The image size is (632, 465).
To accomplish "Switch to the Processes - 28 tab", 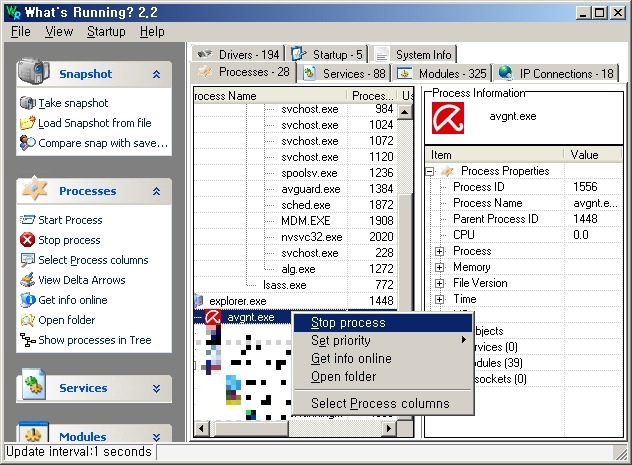I will tap(243, 72).
